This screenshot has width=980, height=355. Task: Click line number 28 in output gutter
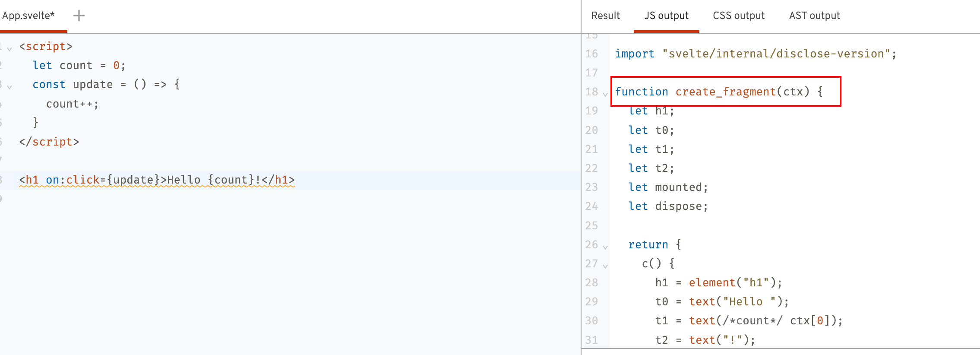click(591, 283)
